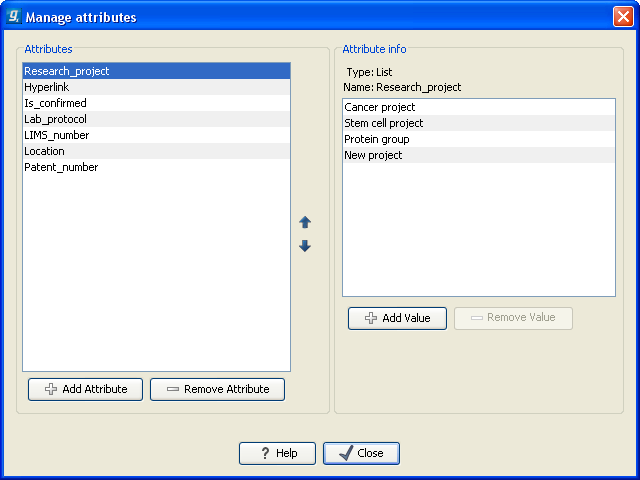Click the move attribute down arrow
This screenshot has height=480, width=640.
pyautogui.click(x=305, y=246)
